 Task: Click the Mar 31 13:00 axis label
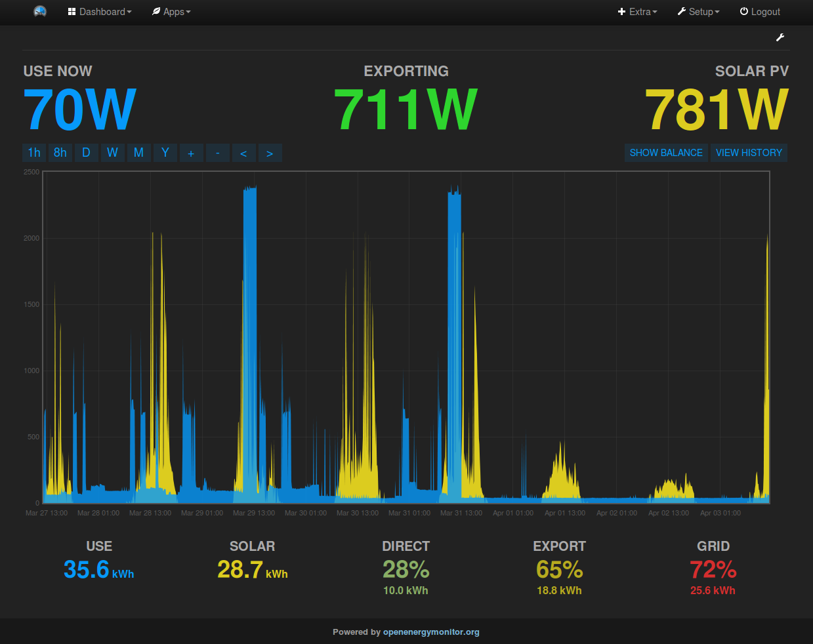click(x=461, y=513)
